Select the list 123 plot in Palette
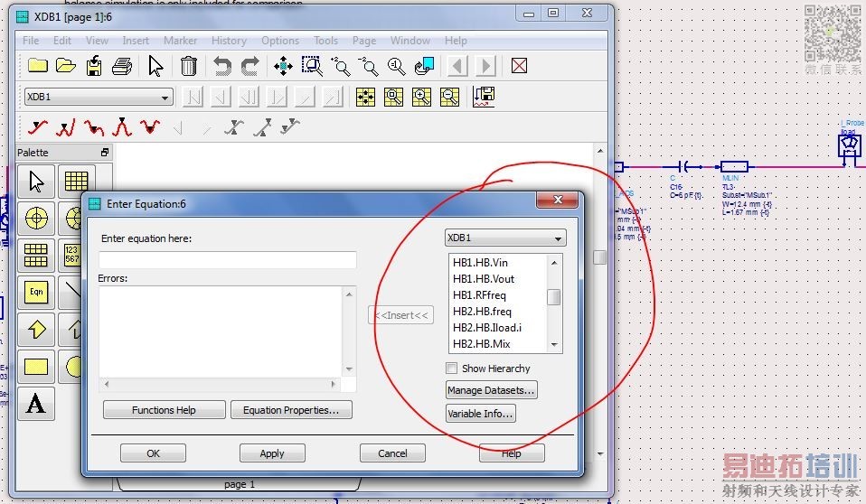866x504 pixels. (72, 255)
